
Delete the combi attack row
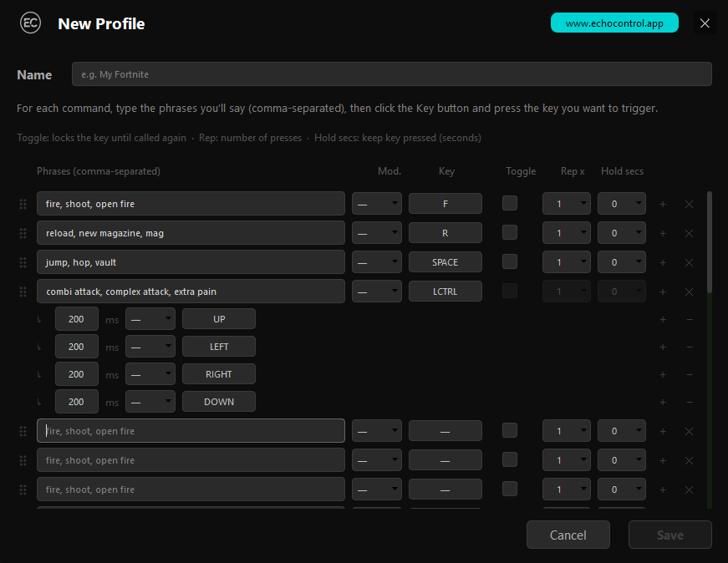[689, 292]
